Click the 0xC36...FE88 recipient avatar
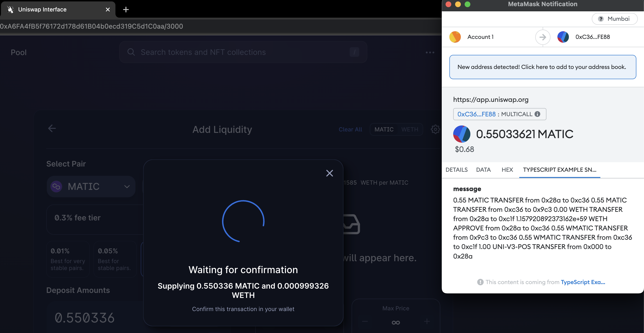This screenshot has width=644, height=333. point(563,37)
